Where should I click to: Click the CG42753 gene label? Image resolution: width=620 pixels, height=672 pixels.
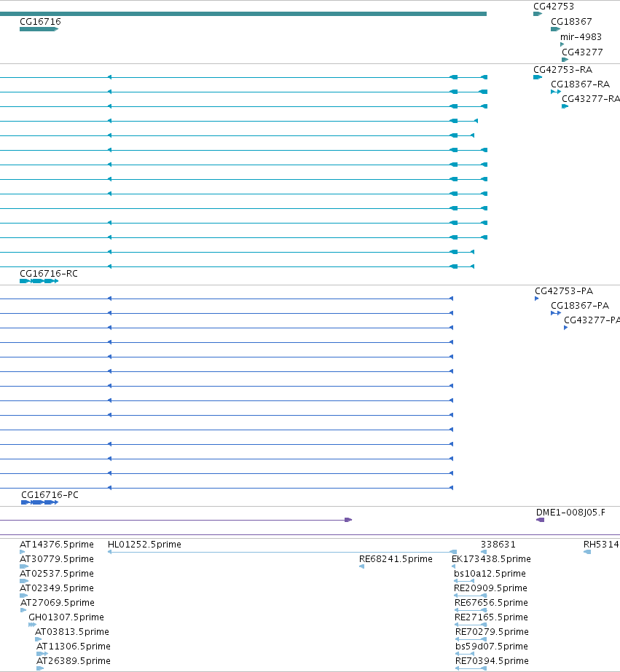coord(554,7)
